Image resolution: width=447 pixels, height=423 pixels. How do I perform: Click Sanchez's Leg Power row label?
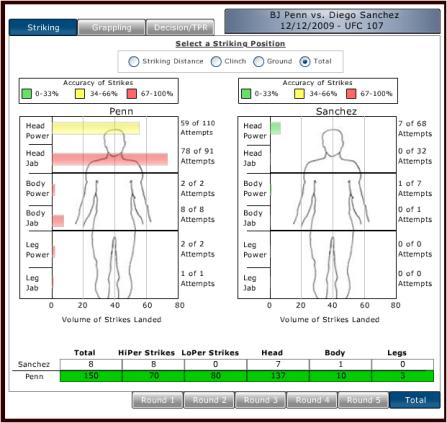pyautogui.click(x=255, y=250)
